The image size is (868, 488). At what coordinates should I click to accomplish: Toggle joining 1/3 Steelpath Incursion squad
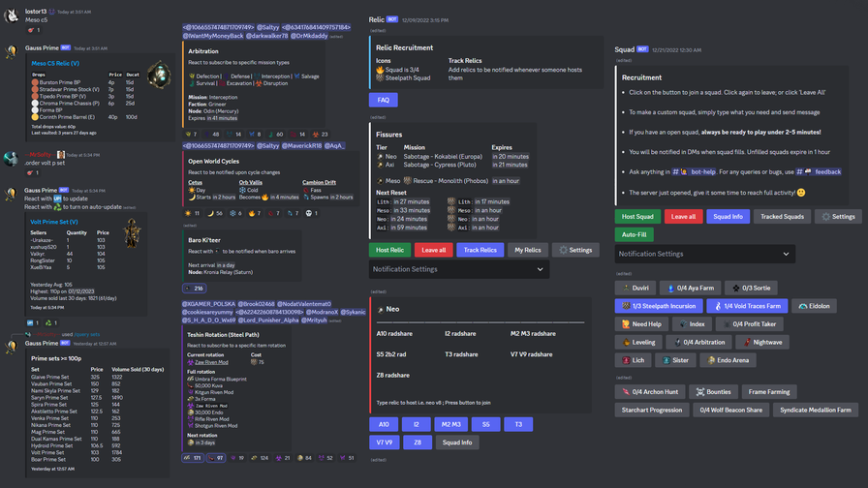[659, 306]
